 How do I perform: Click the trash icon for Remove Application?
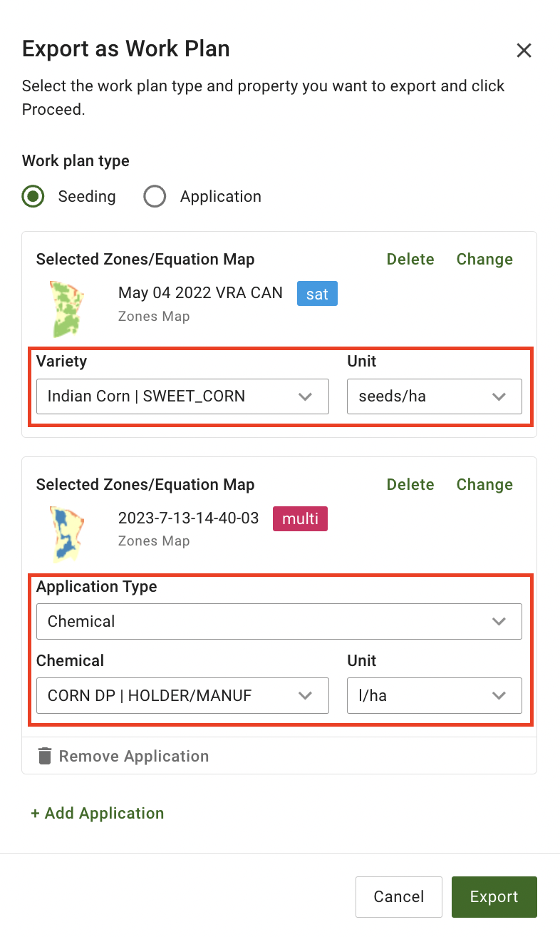coord(45,756)
